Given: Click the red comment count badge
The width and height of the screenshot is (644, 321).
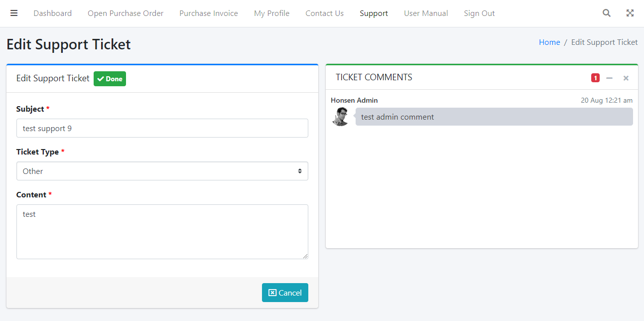Looking at the screenshot, I should 595,78.
